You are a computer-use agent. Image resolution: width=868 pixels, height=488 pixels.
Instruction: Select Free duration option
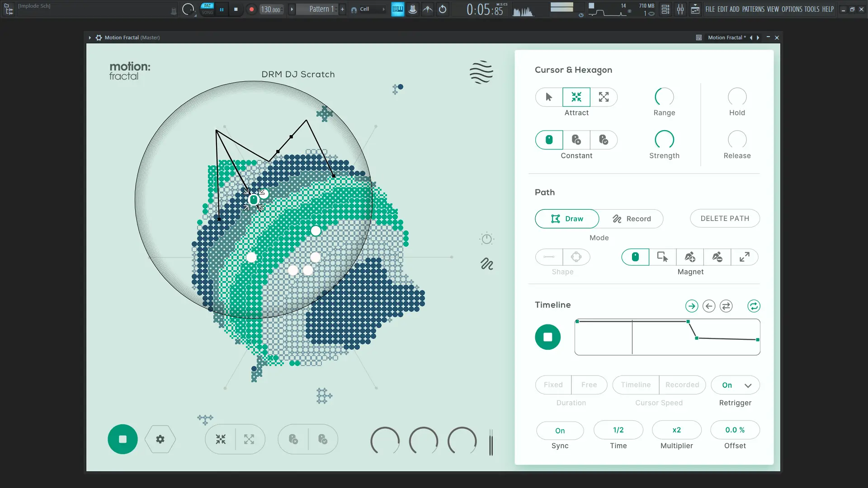589,385
